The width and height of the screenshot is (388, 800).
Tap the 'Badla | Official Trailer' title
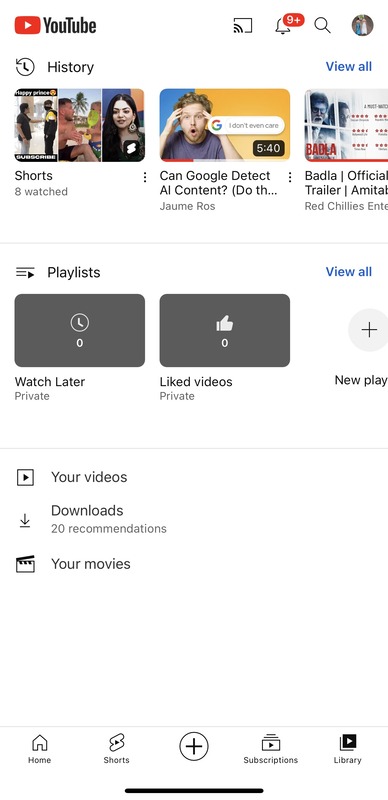346,183
